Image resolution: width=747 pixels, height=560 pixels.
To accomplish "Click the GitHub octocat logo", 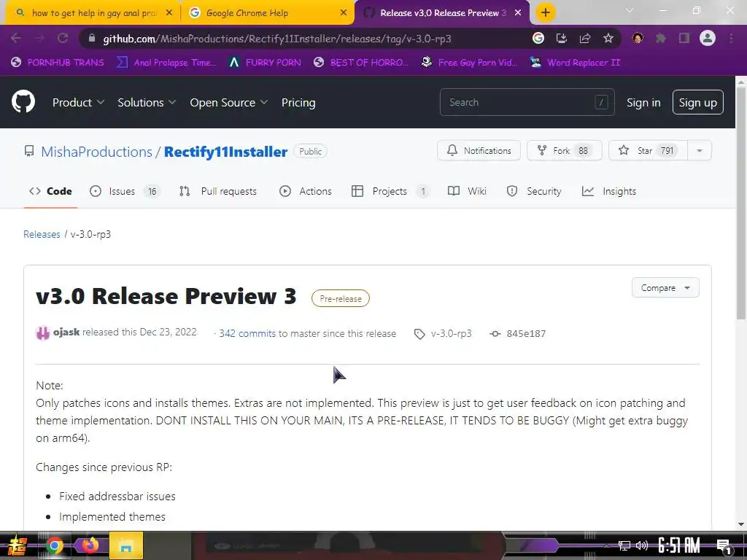I will click(x=23, y=102).
